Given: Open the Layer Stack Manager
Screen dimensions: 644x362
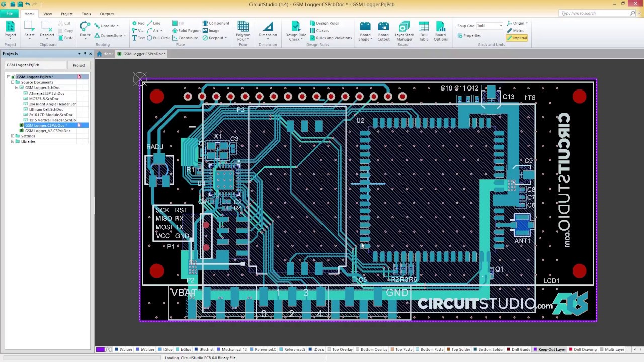Looking at the screenshot, I should tap(404, 31).
